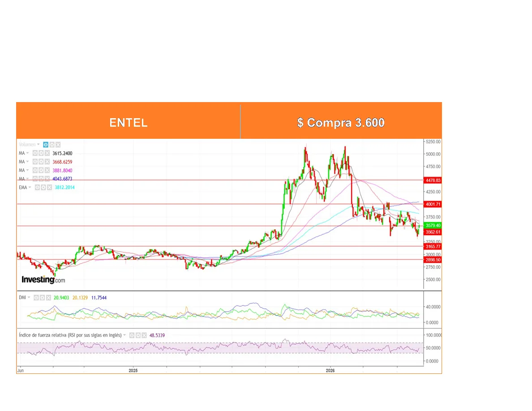Toggle visibility eye of MA 4043.6873
This screenshot has width=532, height=411.
click(x=35, y=179)
